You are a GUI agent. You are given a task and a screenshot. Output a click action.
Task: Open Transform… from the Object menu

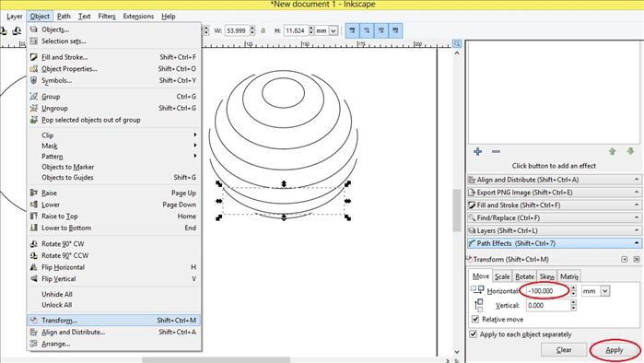[114, 321]
